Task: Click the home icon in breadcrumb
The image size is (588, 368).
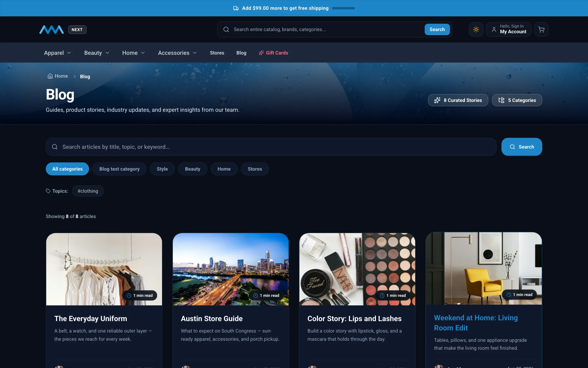Action: 50,76
